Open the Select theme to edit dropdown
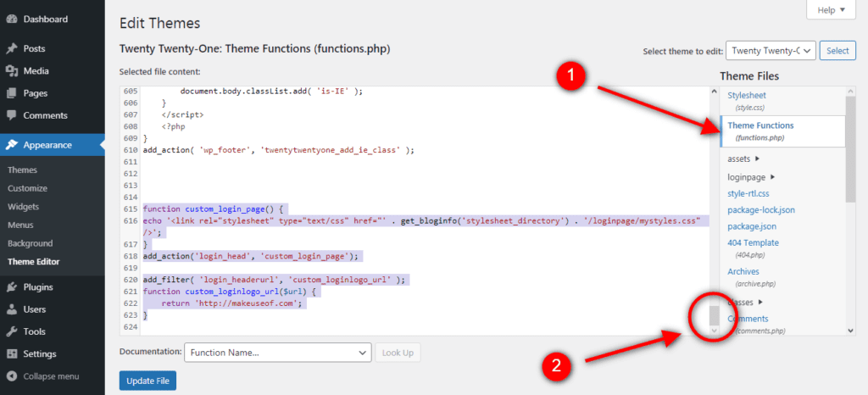868x395 pixels. pos(771,50)
